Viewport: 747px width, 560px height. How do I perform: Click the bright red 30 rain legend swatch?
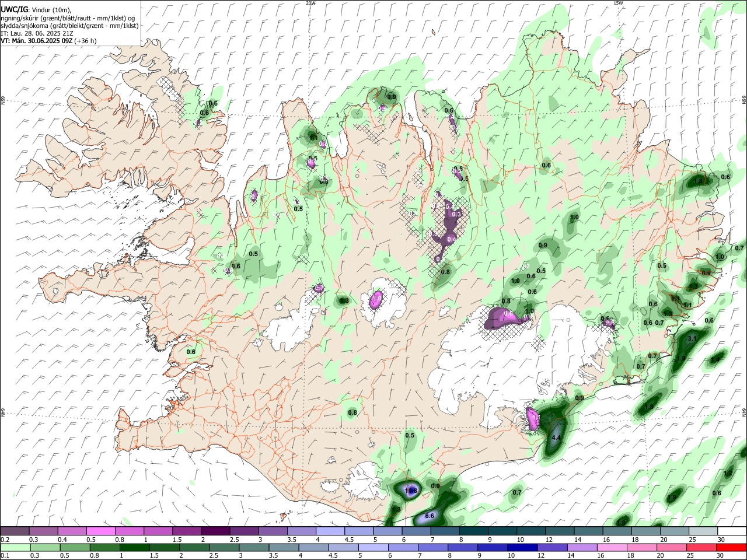click(732, 548)
